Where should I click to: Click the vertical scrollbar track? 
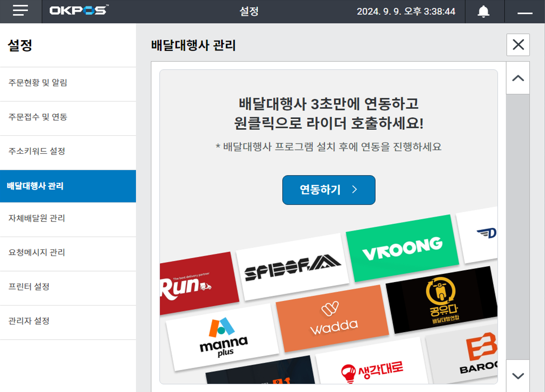pos(518,228)
